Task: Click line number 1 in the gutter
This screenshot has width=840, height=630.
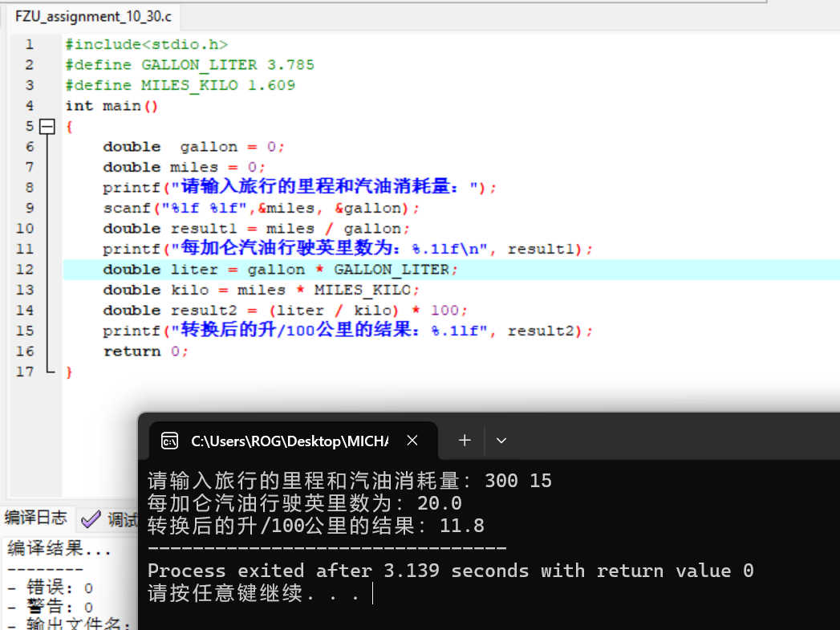Action: pos(30,44)
